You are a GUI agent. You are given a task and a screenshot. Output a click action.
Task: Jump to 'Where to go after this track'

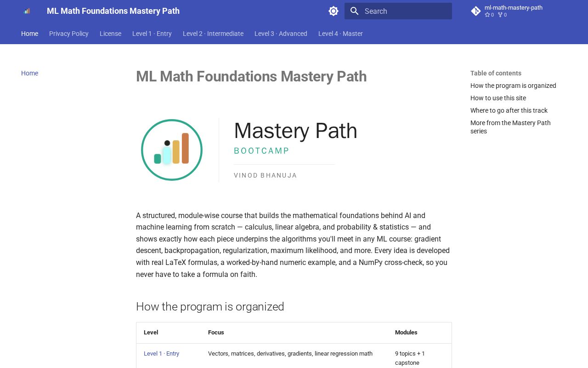point(509,110)
